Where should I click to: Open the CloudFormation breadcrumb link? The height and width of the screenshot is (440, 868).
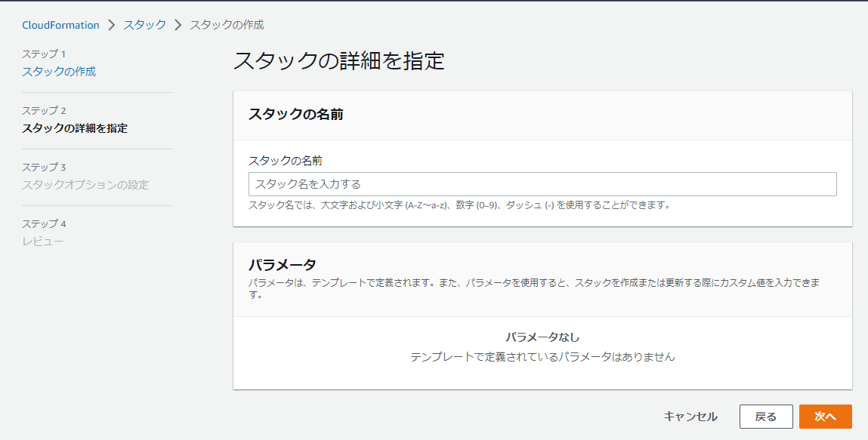pos(60,24)
